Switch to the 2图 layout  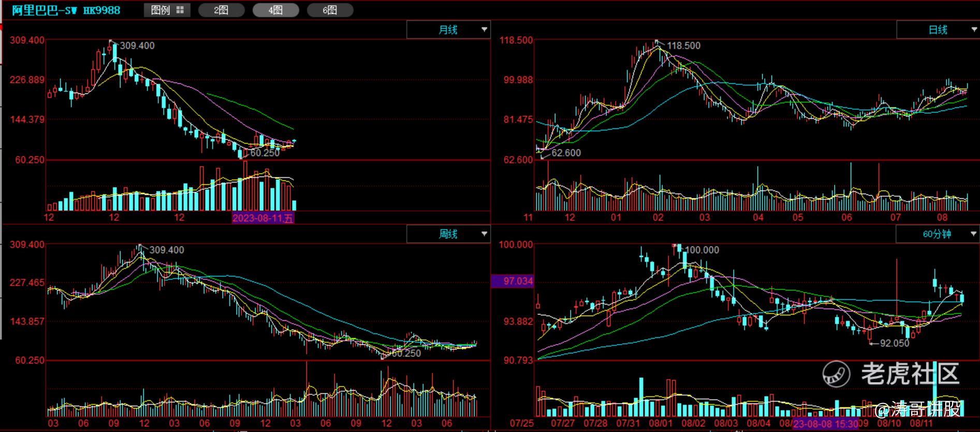pos(221,10)
